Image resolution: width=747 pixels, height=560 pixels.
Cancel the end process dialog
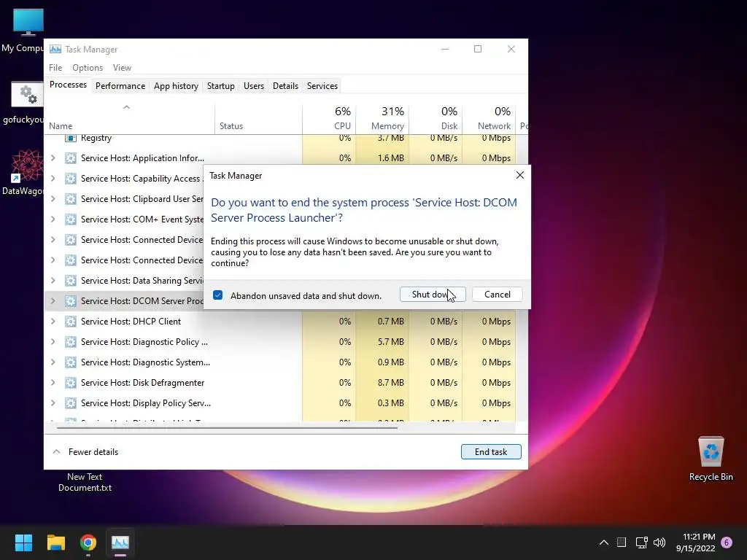pyautogui.click(x=498, y=295)
